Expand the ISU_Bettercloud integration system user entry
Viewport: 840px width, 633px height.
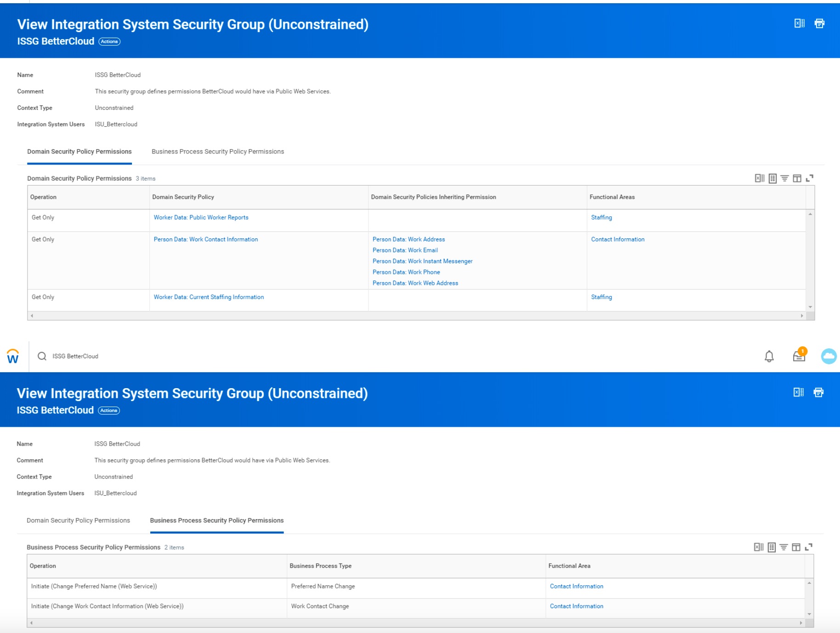pyautogui.click(x=115, y=124)
